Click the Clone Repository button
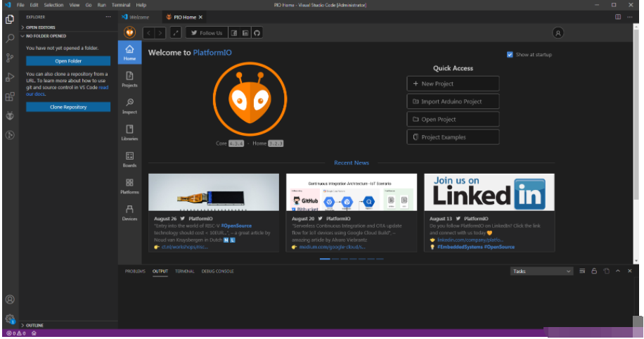The width and height of the screenshot is (644, 339). click(68, 107)
